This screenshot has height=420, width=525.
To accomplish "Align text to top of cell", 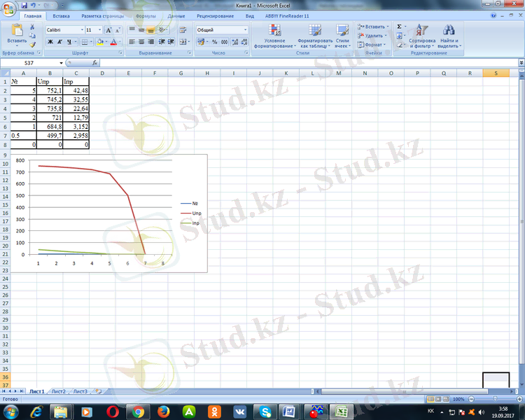I will pos(132,30).
